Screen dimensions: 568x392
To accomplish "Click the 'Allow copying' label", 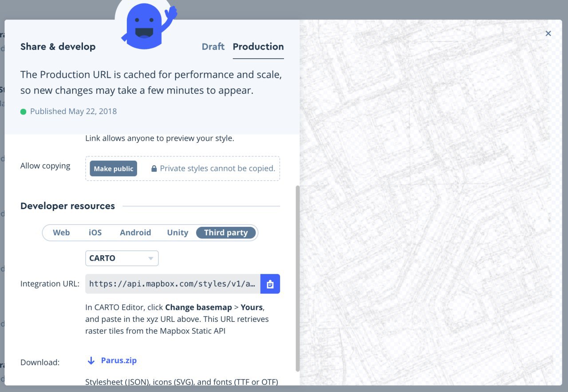I will 45,166.
